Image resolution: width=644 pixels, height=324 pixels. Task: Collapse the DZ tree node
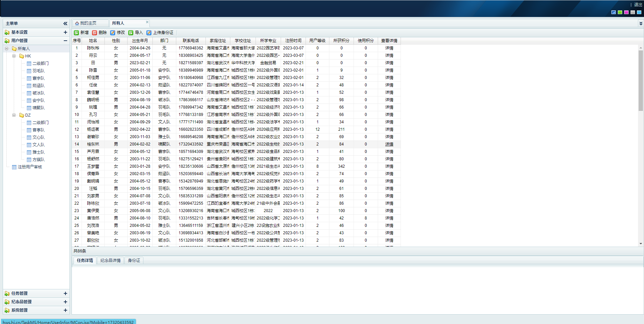click(x=14, y=115)
